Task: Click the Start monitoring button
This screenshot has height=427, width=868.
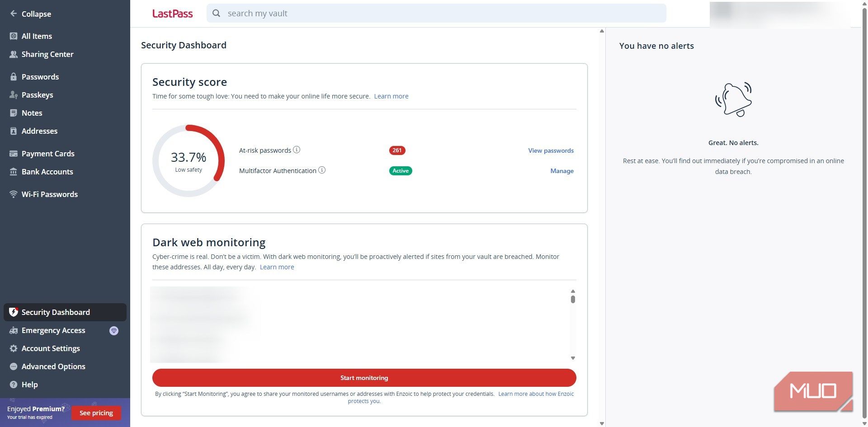Action: click(364, 378)
